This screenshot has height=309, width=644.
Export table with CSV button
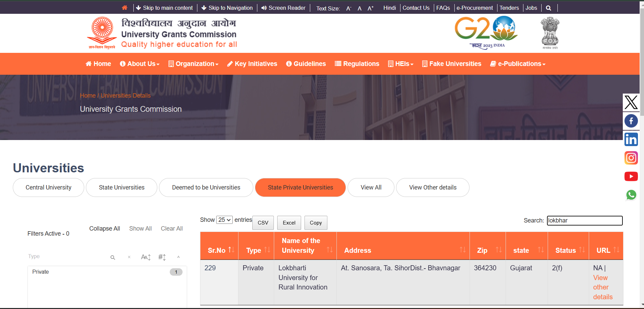pos(263,223)
